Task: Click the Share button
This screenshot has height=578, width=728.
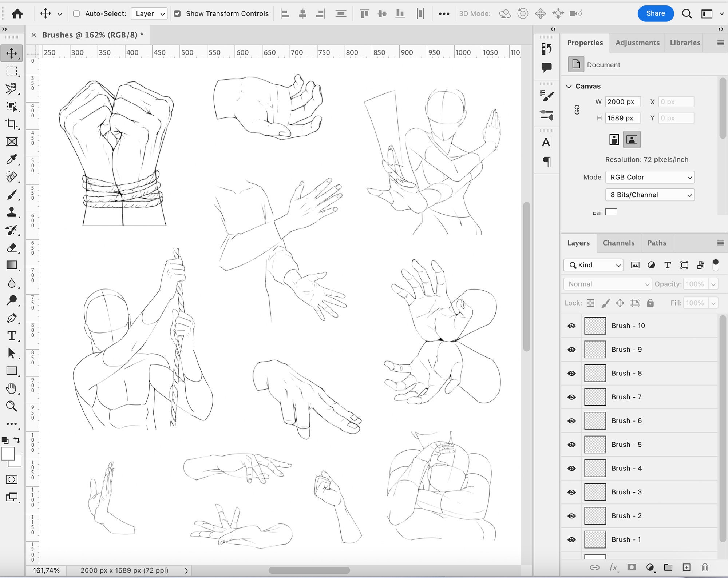Action: click(x=656, y=13)
